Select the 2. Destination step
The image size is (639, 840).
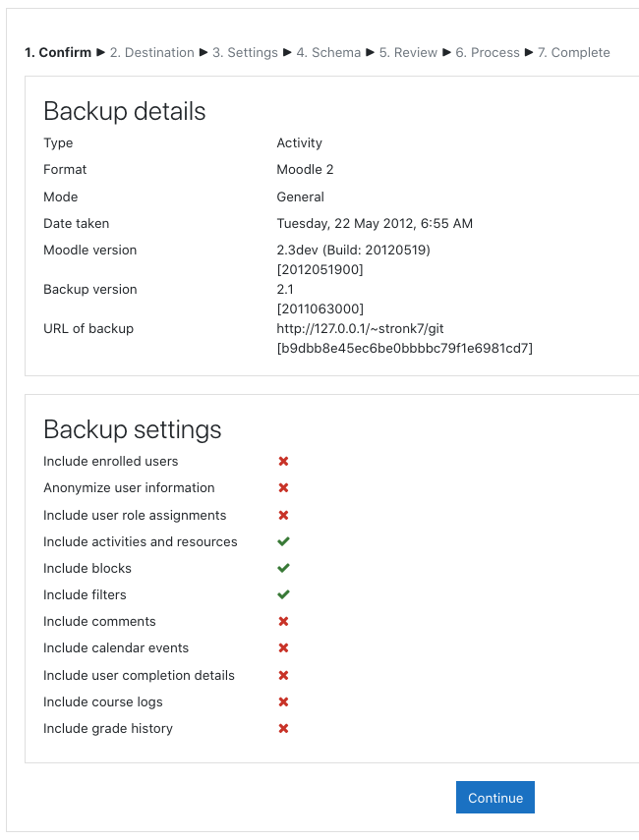tap(152, 52)
